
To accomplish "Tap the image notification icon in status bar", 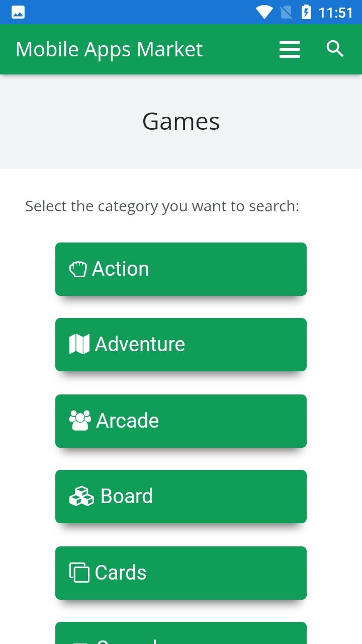I will (18, 12).
